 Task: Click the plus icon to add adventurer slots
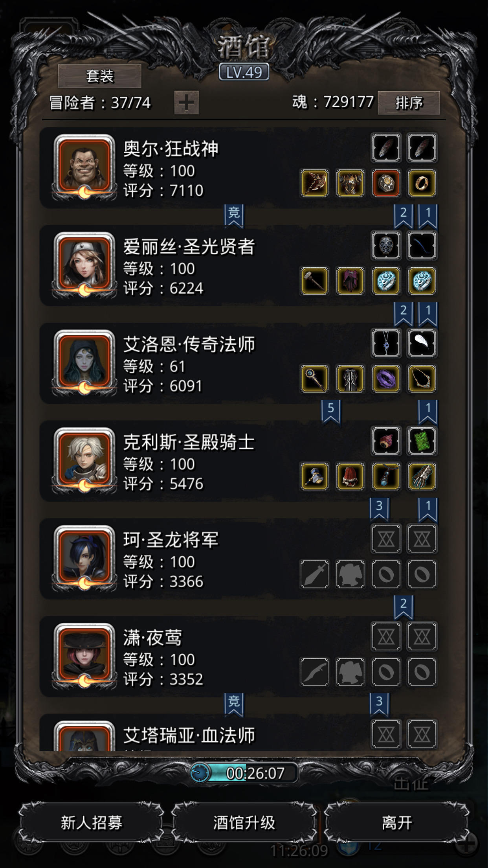pyautogui.click(x=186, y=103)
